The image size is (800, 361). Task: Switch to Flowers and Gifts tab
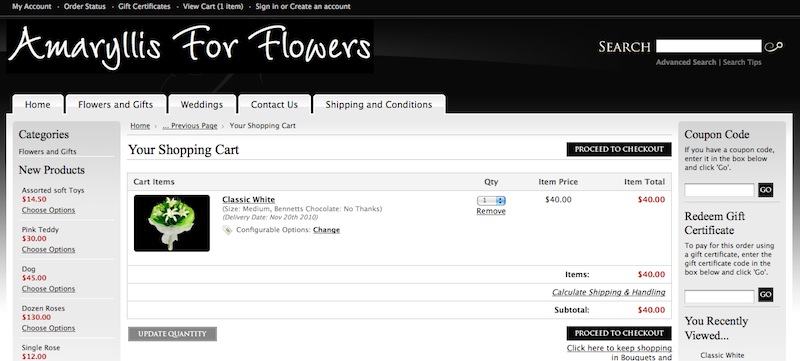116,105
